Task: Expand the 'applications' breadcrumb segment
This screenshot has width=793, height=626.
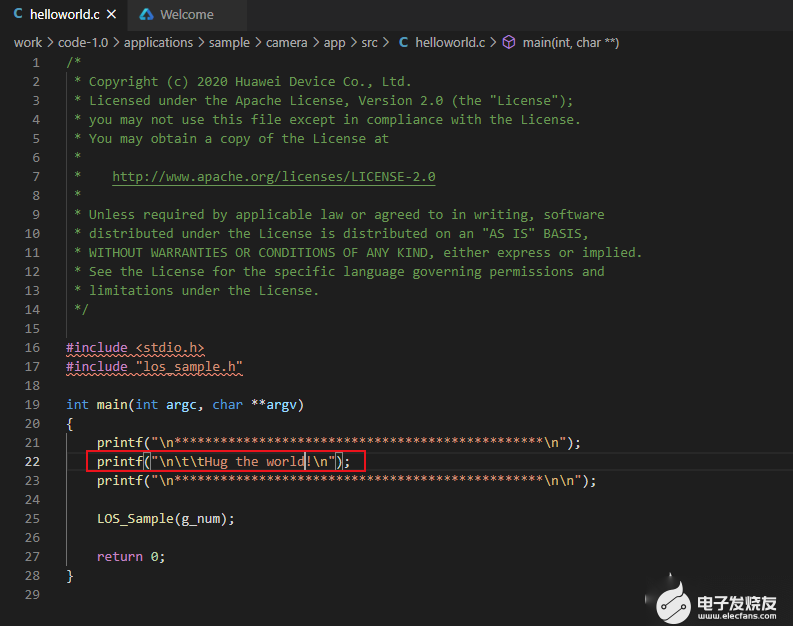Action: coord(159,42)
